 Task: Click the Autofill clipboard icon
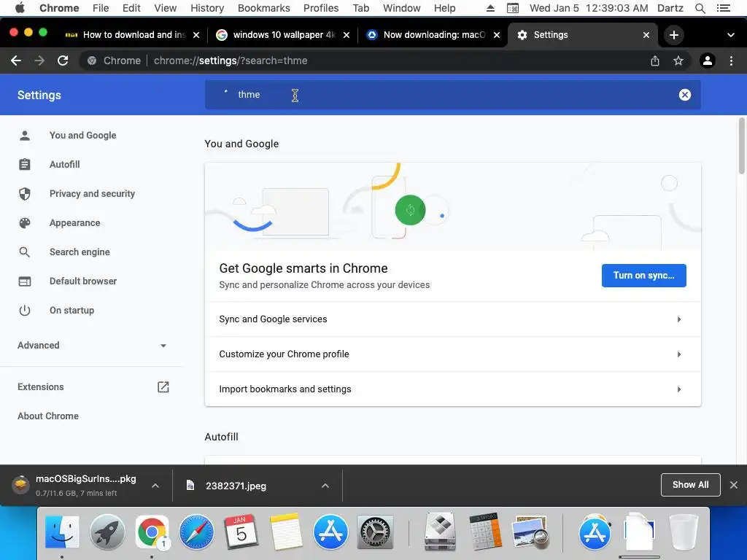coord(25,164)
